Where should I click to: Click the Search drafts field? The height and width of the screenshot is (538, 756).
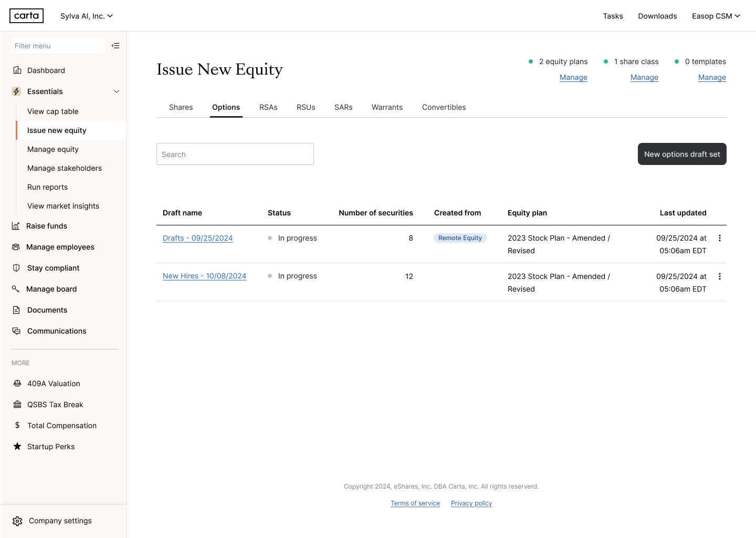(x=235, y=154)
